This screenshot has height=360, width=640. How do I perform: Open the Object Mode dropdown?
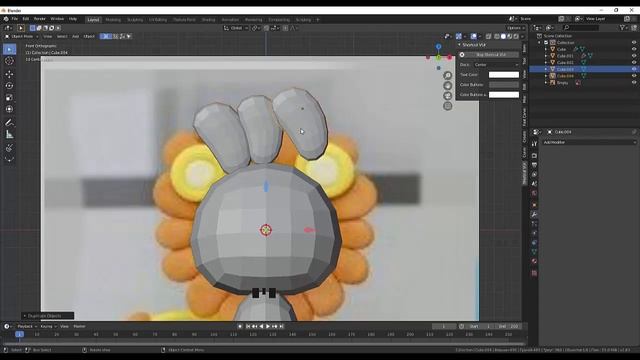click(x=21, y=36)
